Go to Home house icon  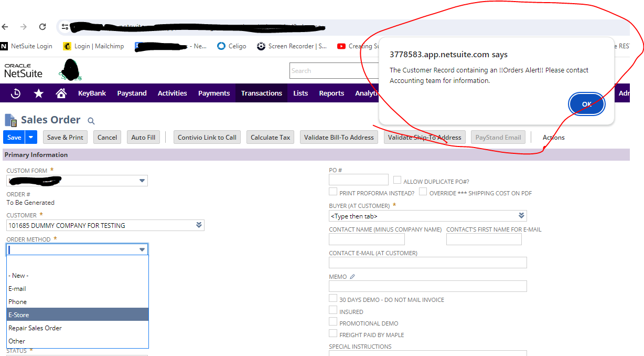[61, 93]
